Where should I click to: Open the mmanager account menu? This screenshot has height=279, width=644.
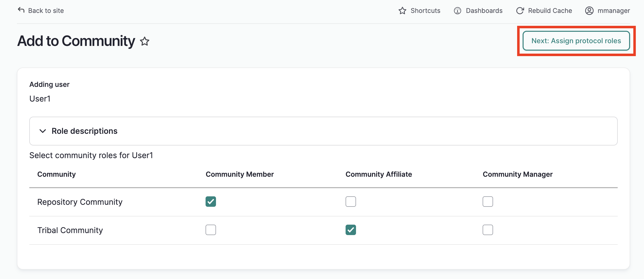tap(607, 11)
